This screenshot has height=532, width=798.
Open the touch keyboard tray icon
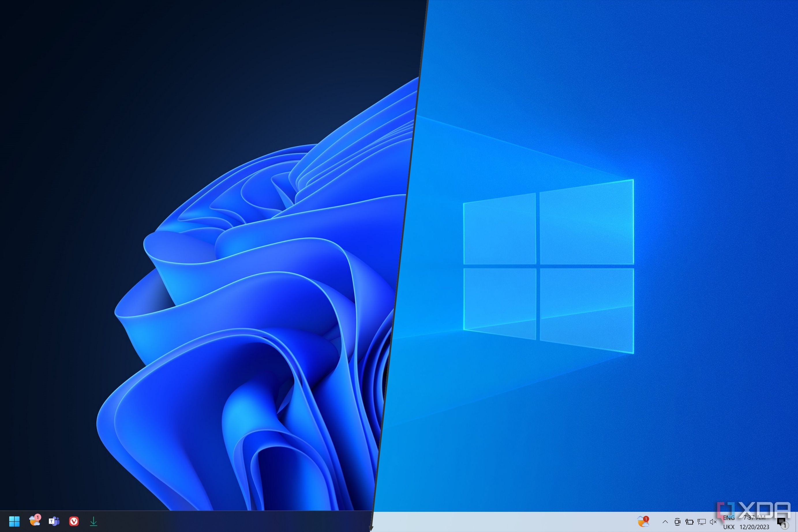[x=690, y=522]
